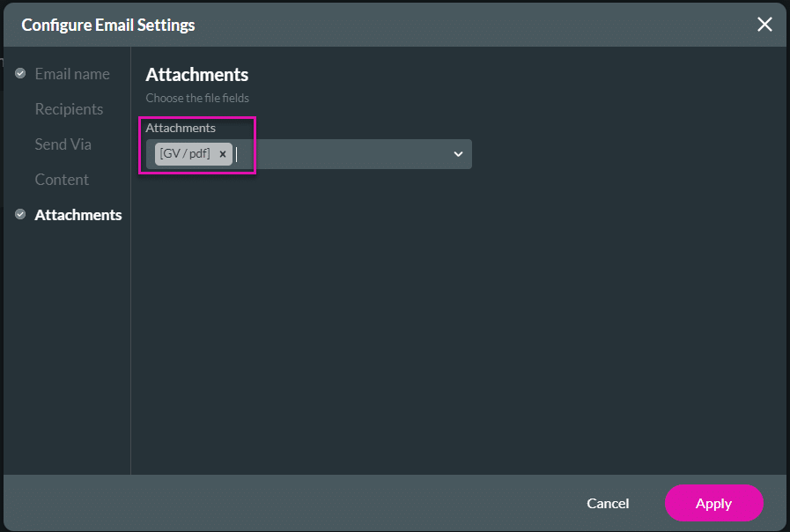Click the checkmark icon beside Email name
Image resolution: width=790 pixels, height=532 pixels.
coord(19,73)
